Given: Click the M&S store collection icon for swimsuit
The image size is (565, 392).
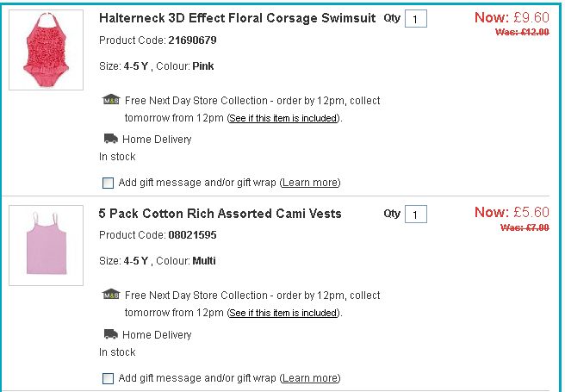Looking at the screenshot, I should point(110,100).
